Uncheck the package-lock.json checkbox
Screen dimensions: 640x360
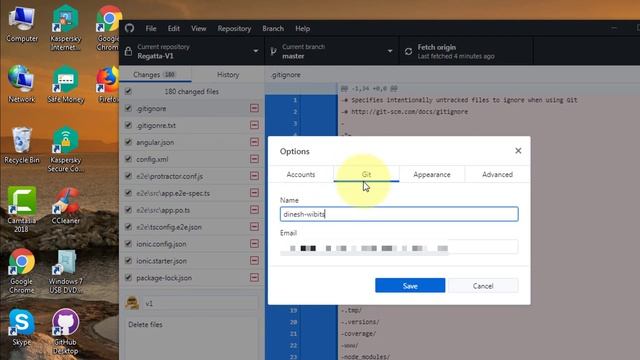click(x=128, y=278)
